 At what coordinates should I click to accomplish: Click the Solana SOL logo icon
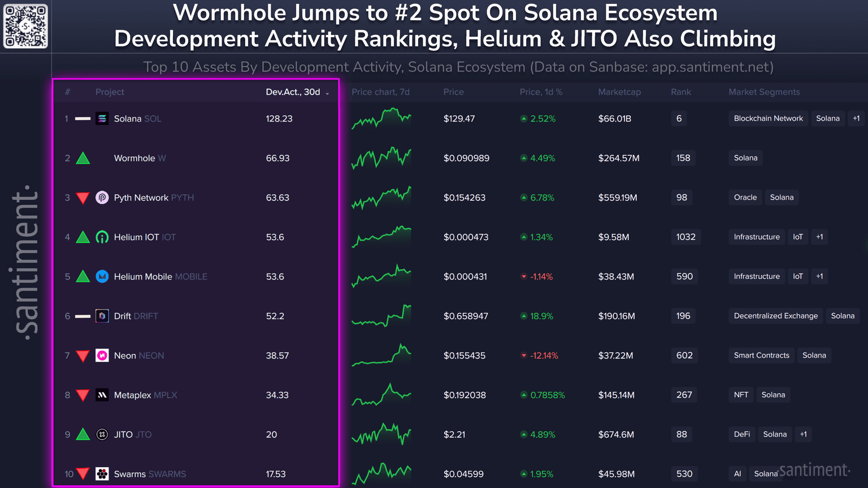point(102,119)
